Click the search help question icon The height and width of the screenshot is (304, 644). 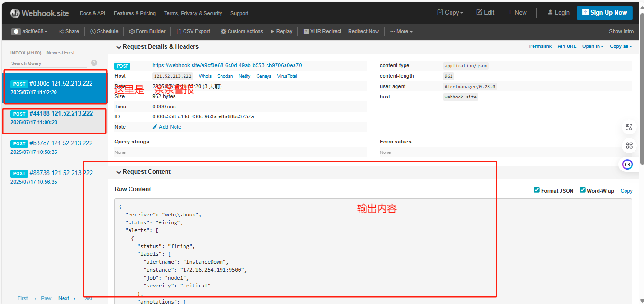pyautogui.click(x=94, y=63)
